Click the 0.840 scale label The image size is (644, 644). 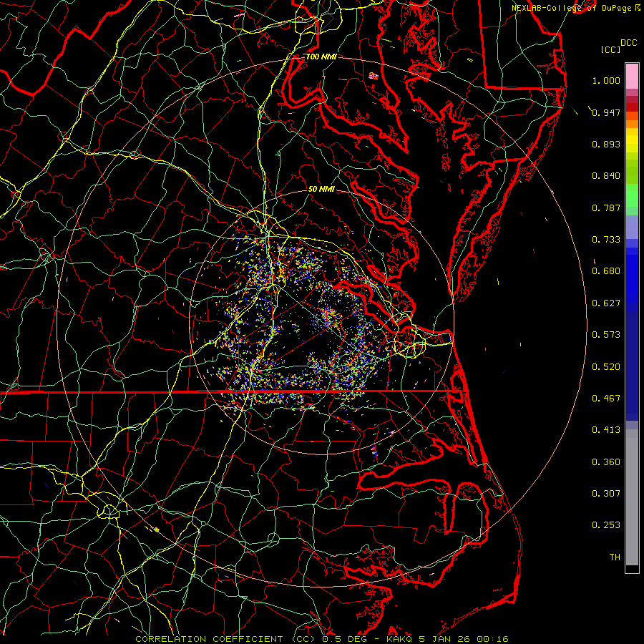coord(606,176)
